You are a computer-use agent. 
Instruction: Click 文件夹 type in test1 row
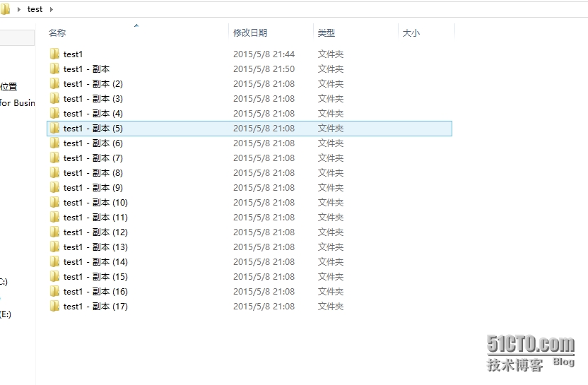(x=331, y=54)
